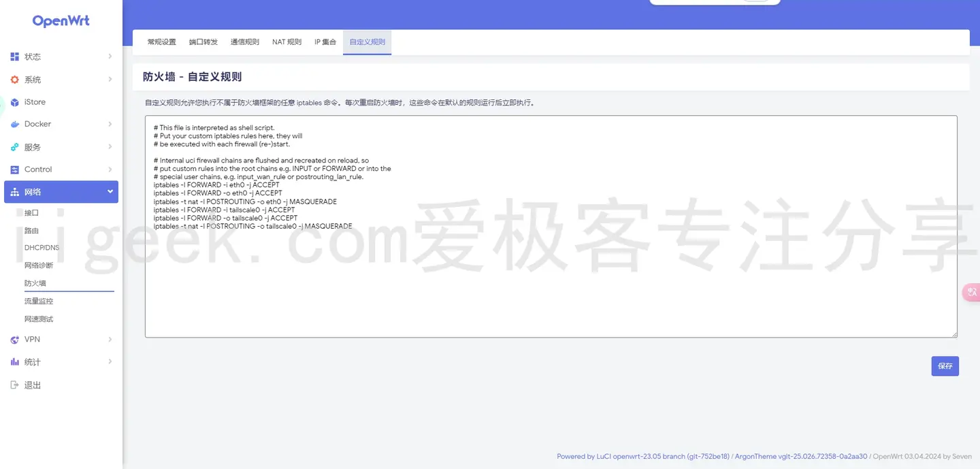Screen dimensions: 980x469
Task: Open the LuCI openwrt-23.05 branch footer link
Action: [x=642, y=456]
